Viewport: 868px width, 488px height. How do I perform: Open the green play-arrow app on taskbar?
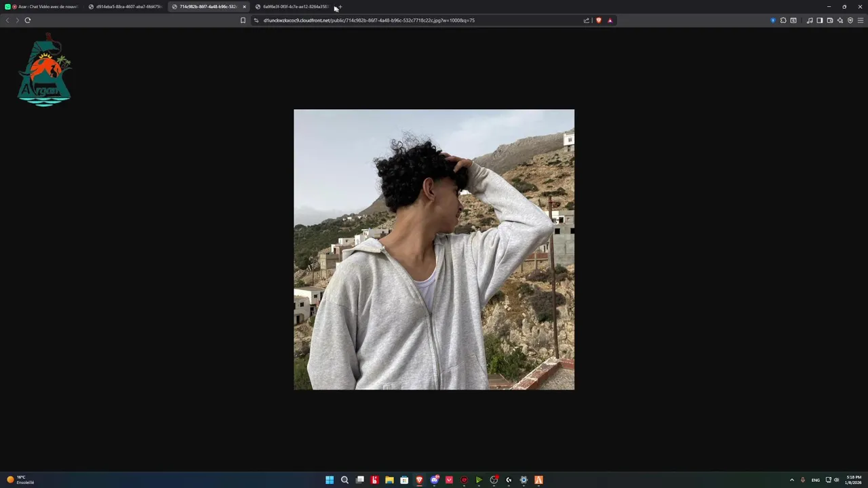pyautogui.click(x=479, y=480)
